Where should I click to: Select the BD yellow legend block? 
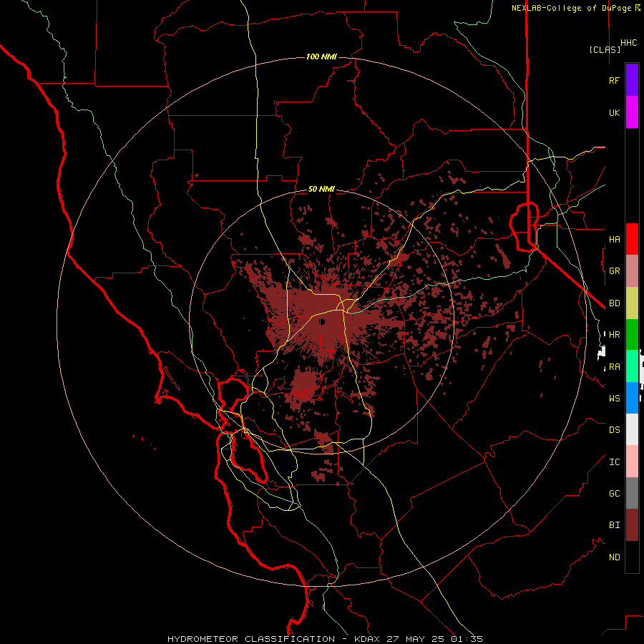click(632, 303)
